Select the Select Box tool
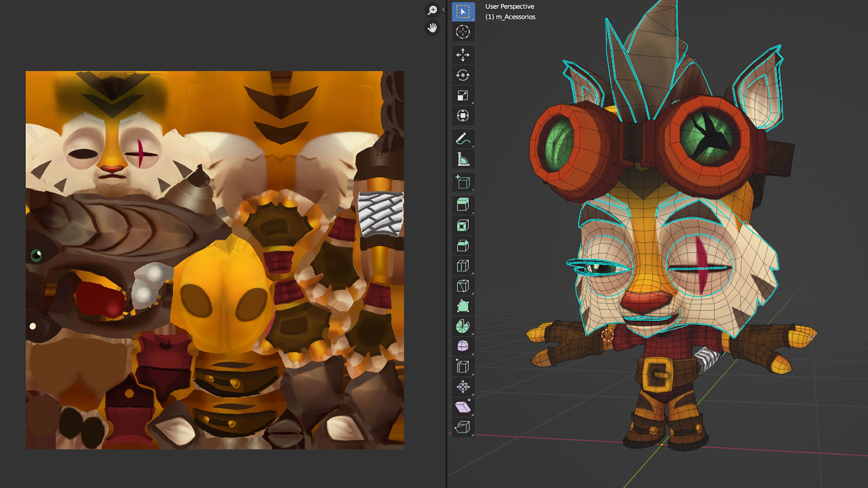 [x=463, y=11]
